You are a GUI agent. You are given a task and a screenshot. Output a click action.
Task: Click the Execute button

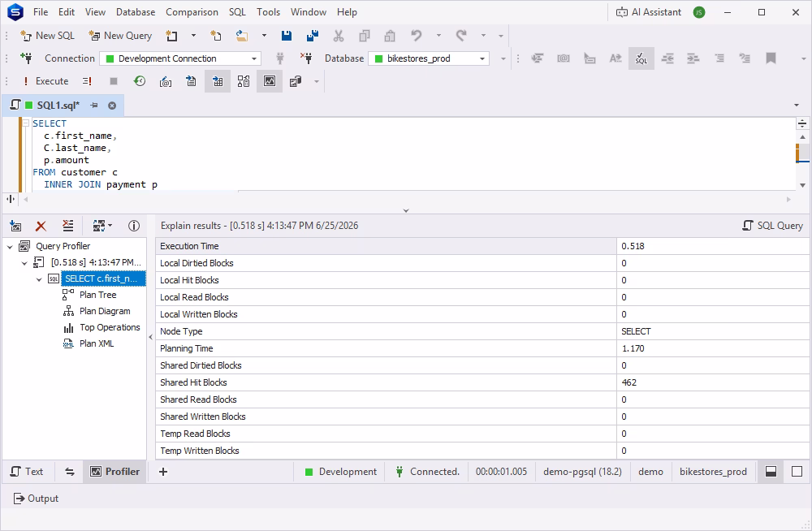45,81
